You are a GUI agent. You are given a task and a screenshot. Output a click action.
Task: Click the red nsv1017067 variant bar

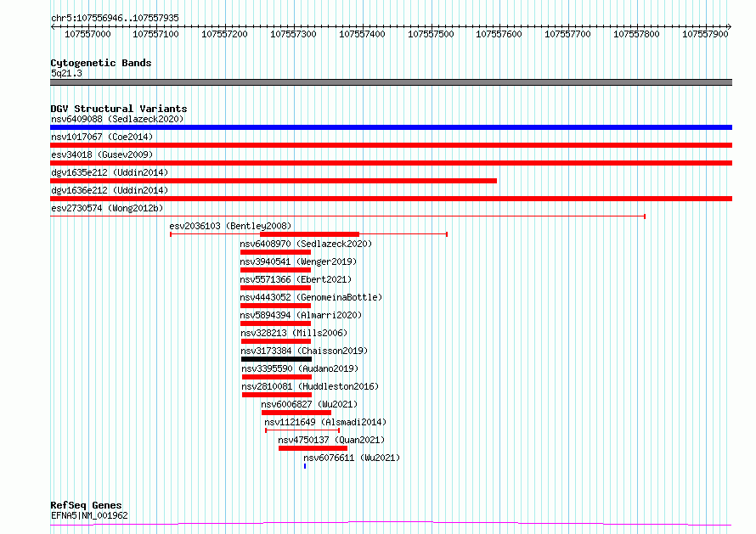point(391,145)
